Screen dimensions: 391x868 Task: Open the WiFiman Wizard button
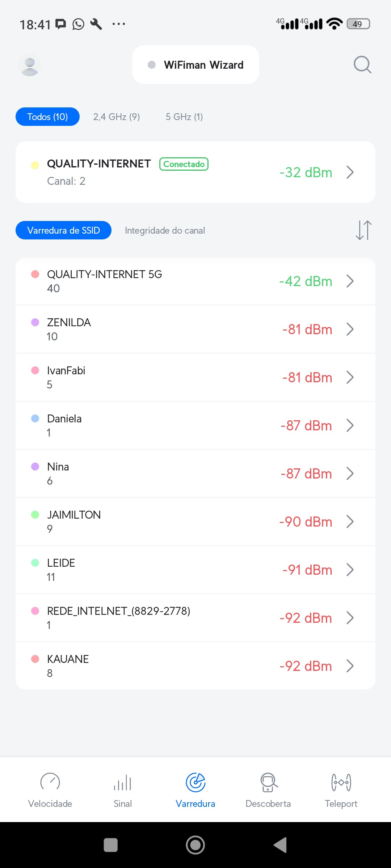pos(195,65)
